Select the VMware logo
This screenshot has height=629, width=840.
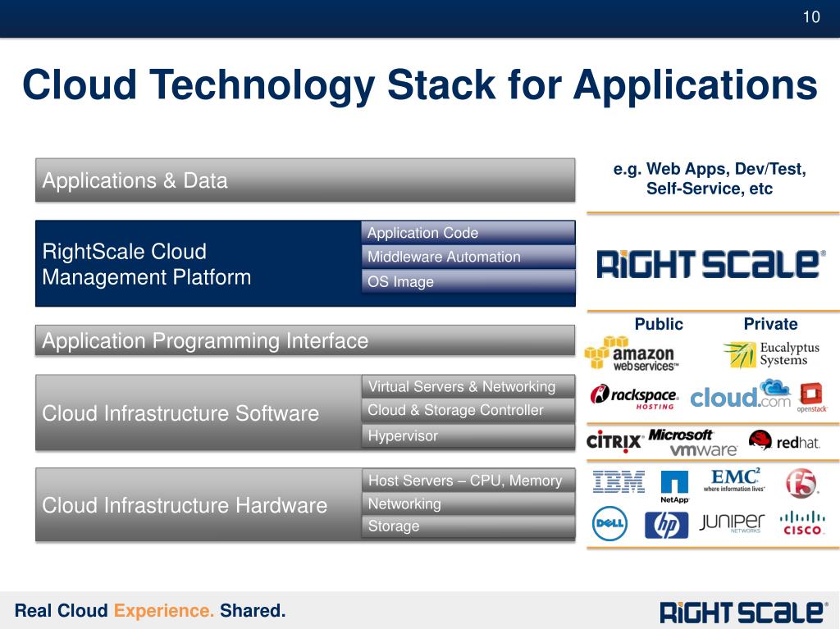click(703, 449)
